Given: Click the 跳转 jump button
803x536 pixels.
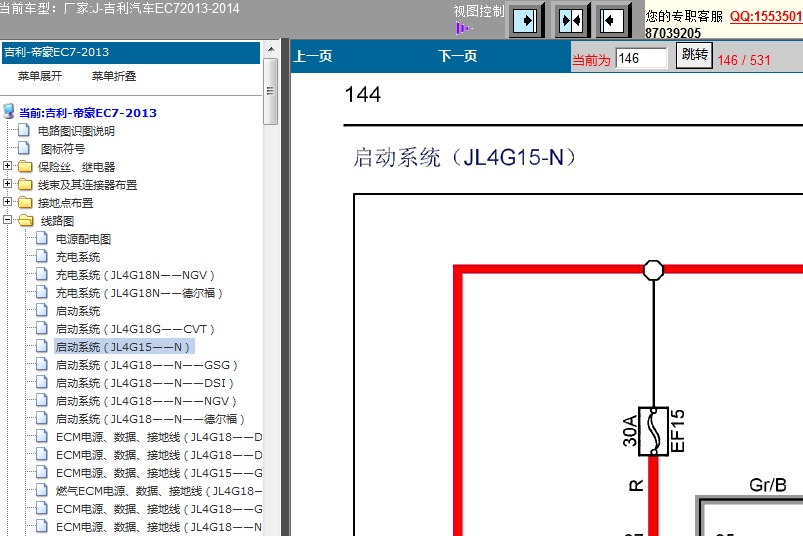Looking at the screenshot, I should tap(694, 55).
